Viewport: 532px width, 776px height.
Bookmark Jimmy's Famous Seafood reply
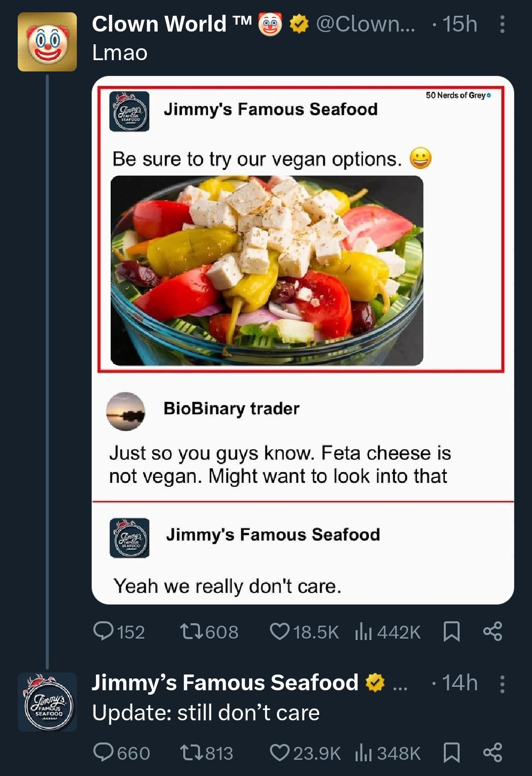[451, 752]
